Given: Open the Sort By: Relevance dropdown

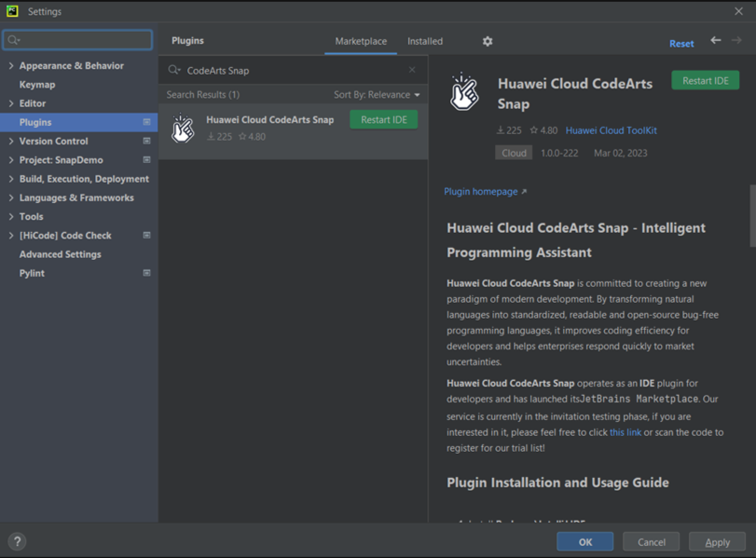Looking at the screenshot, I should 377,95.
